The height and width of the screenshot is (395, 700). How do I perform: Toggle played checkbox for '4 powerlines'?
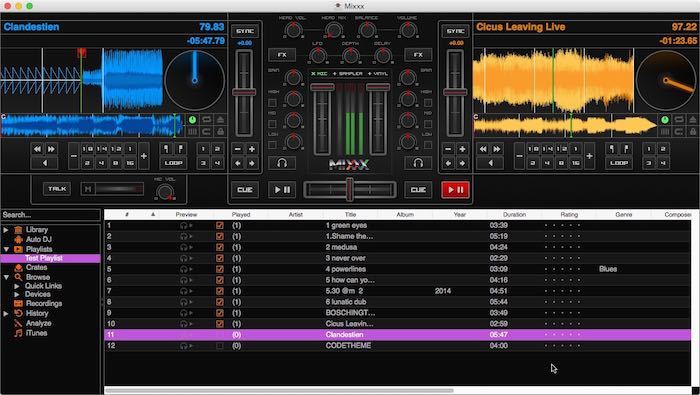[220, 269]
